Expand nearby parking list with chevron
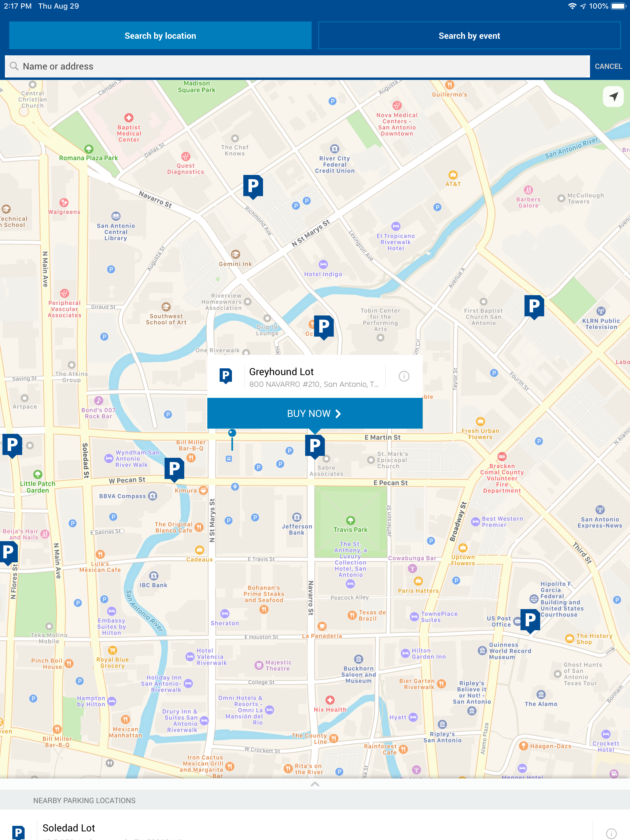 coord(315,784)
